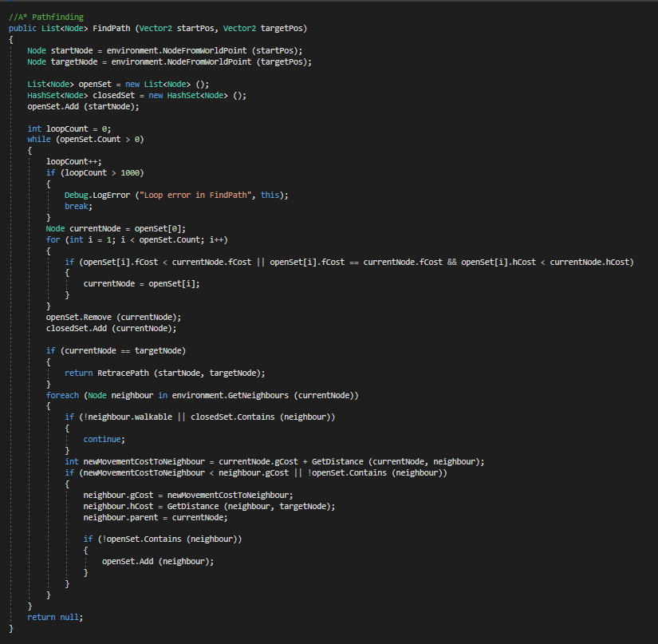
Task: Click the "int loopCount = 0" declaration
Action: pyautogui.click(x=69, y=128)
